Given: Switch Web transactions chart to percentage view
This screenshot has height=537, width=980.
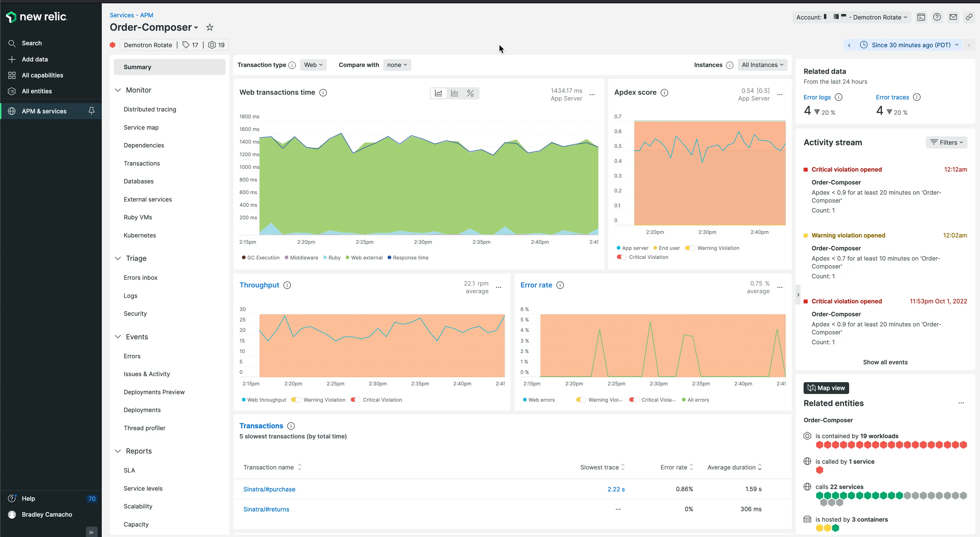Looking at the screenshot, I should 470,93.
